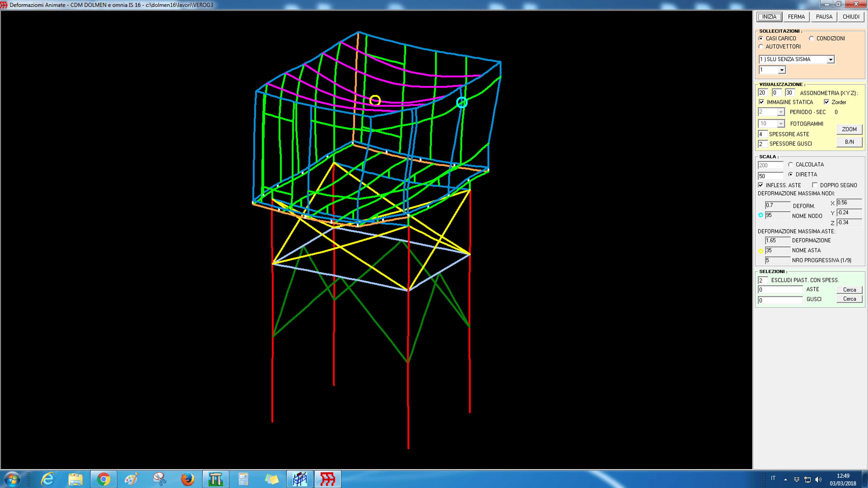868x488 pixels.
Task: Click the red app icon in title bar
Action: 4,5
